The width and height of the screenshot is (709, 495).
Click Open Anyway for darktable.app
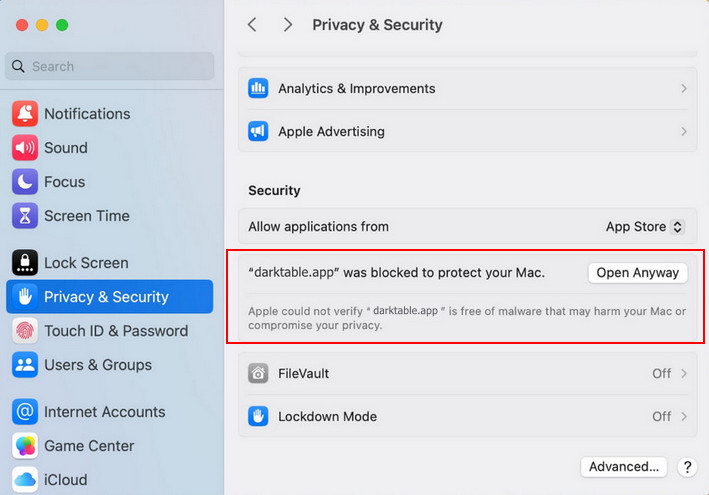pos(637,272)
